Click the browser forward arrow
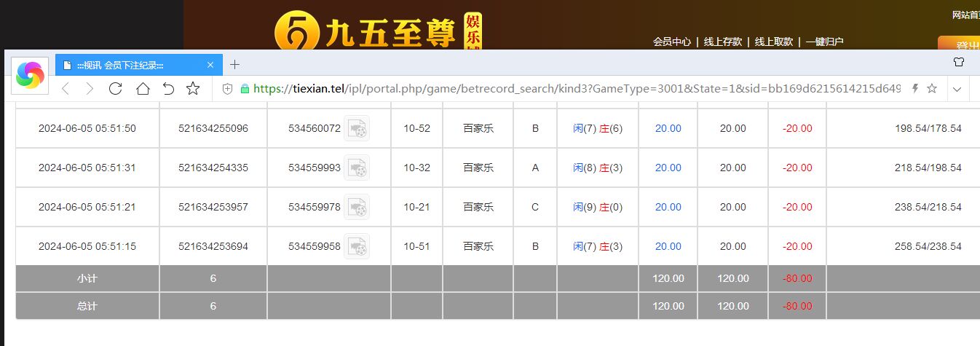This screenshot has width=980, height=346. point(90,89)
